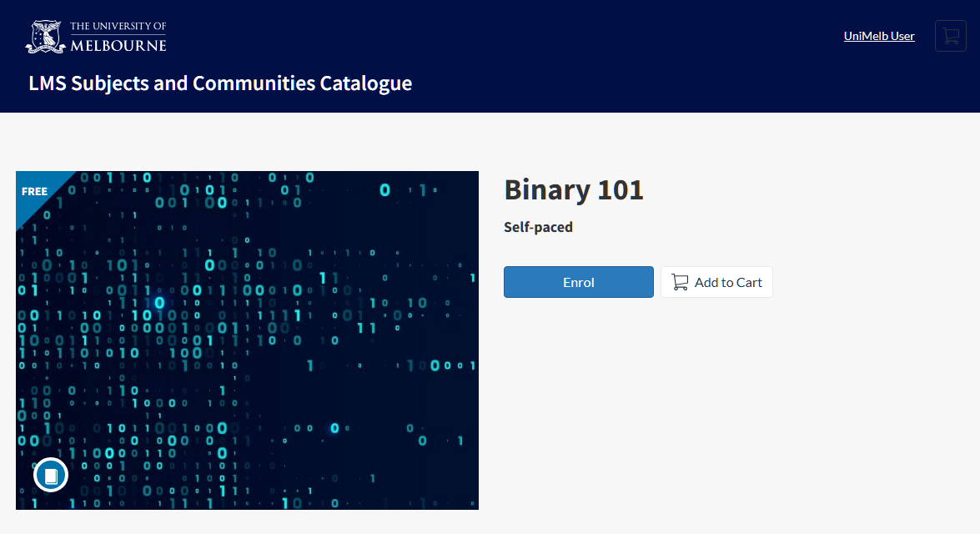The width and height of the screenshot is (980, 534).
Task: Click the Binary 101 course image
Action: 247,340
